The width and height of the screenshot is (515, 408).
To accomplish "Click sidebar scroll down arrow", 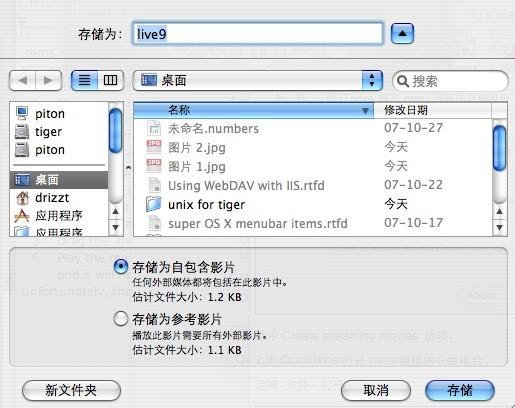I will pos(116,227).
